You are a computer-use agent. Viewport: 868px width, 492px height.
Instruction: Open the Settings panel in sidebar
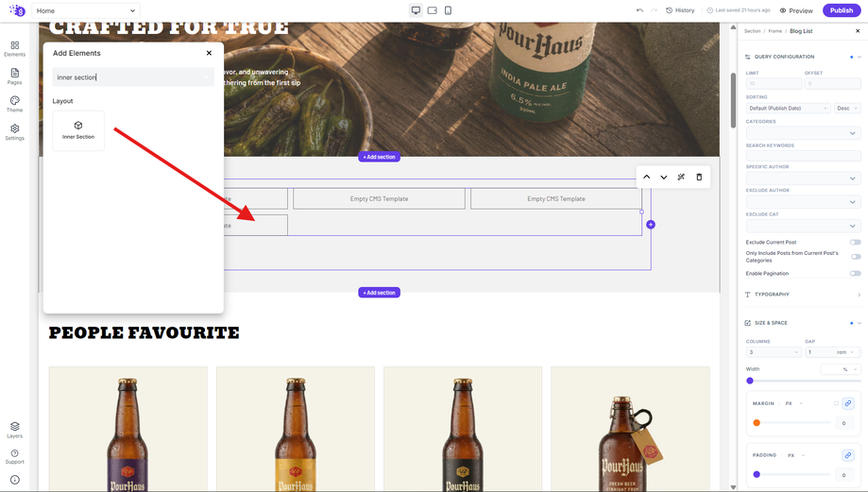pos(15,131)
